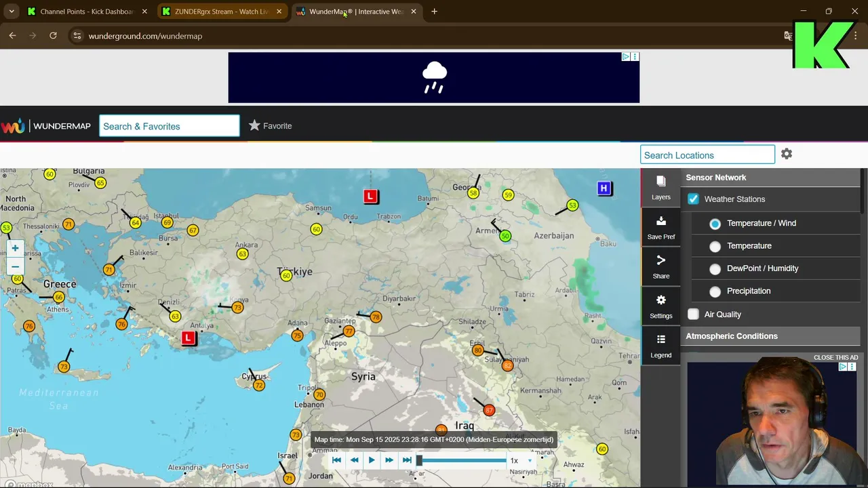Jump to first animation frame

[336, 460]
